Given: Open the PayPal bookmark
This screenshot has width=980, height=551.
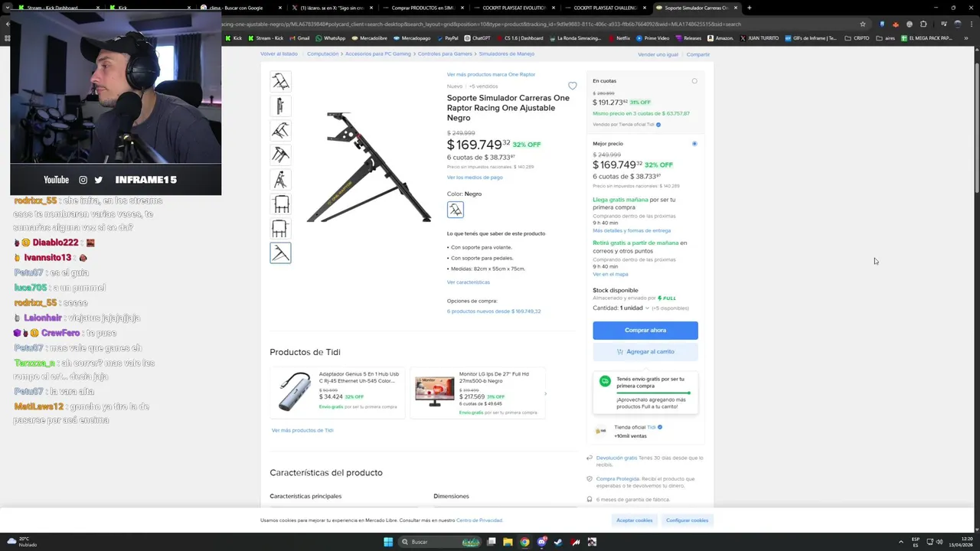Looking at the screenshot, I should (448, 37).
